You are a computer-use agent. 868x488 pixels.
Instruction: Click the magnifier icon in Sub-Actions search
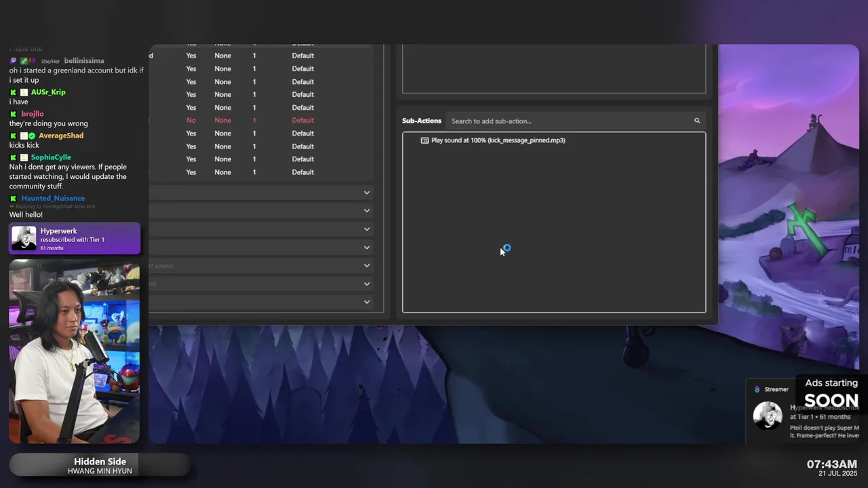pos(696,121)
